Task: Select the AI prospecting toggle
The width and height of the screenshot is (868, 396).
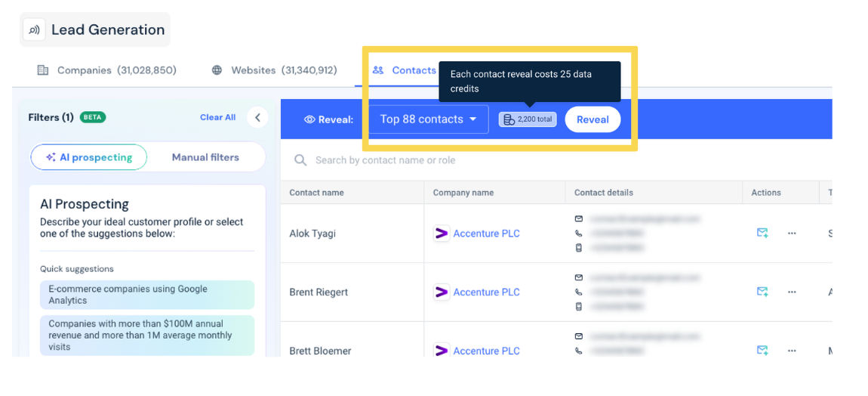Action: 89,157
